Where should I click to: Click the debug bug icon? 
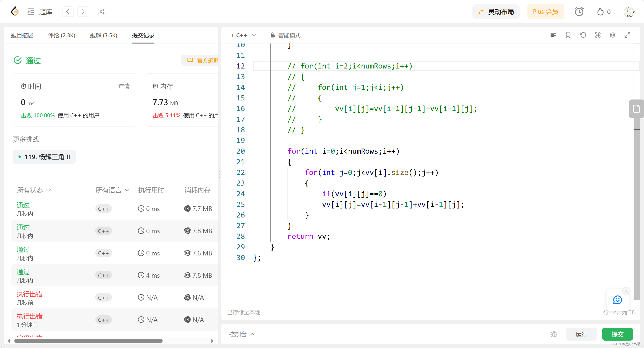[x=554, y=334]
